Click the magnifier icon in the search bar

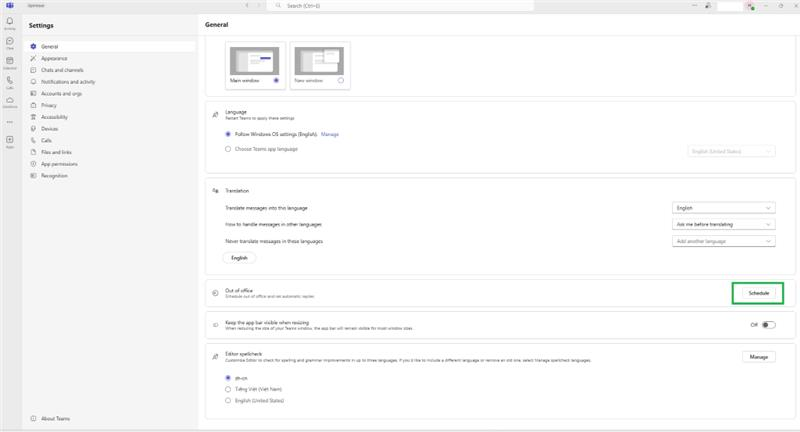tap(278, 6)
